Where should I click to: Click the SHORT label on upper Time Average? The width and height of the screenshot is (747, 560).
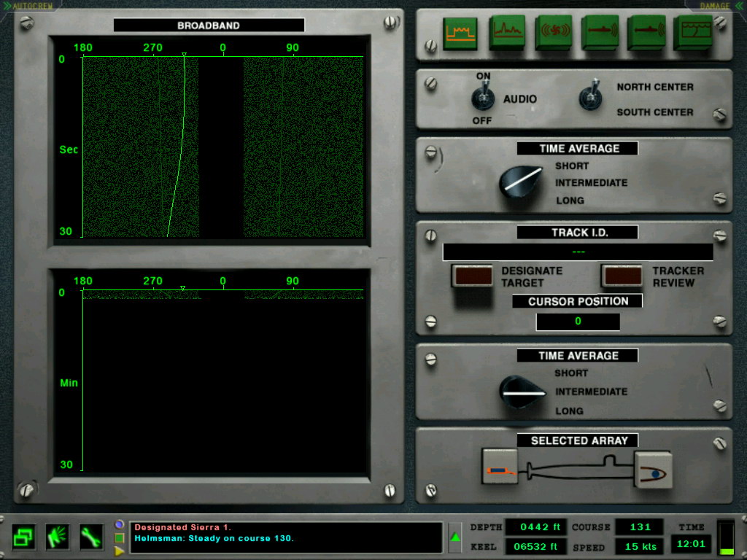(x=572, y=166)
